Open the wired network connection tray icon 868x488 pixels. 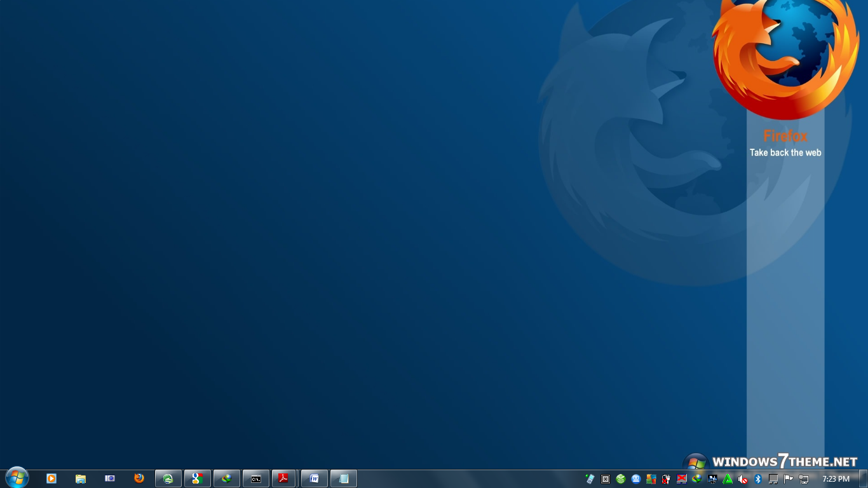(804, 479)
